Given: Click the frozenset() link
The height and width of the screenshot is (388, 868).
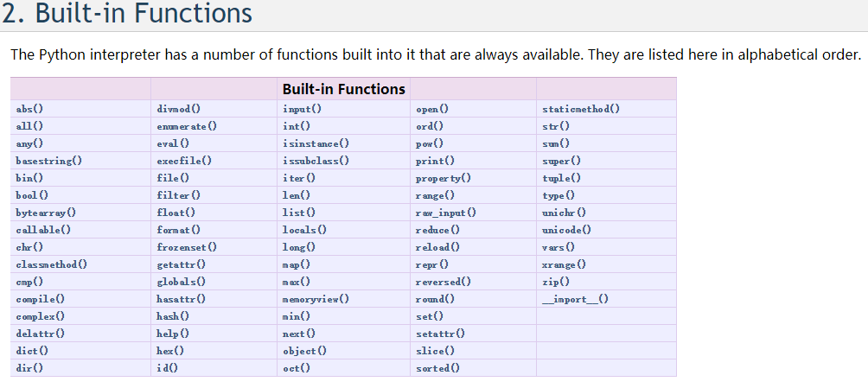Looking at the screenshot, I should pyautogui.click(x=187, y=247).
